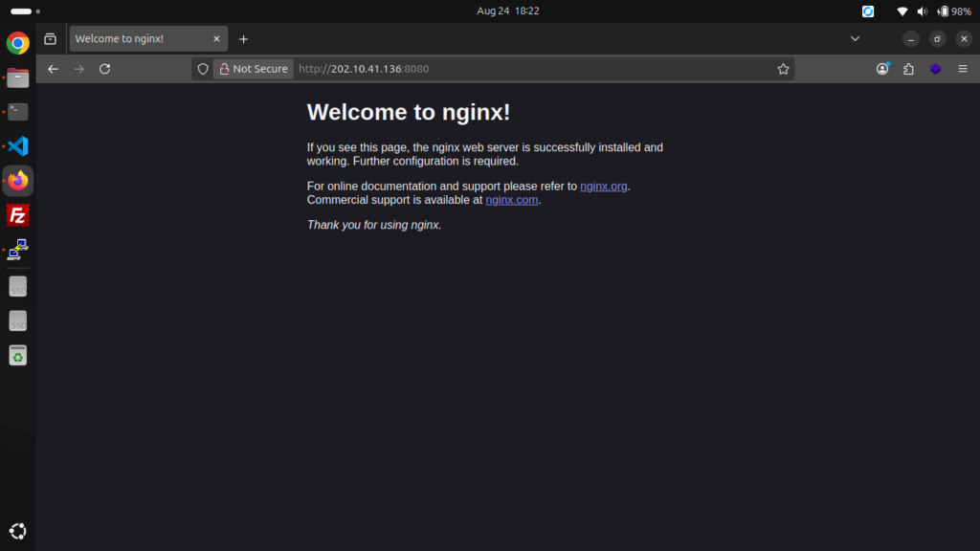Open a new tab with plus button

[x=243, y=39]
